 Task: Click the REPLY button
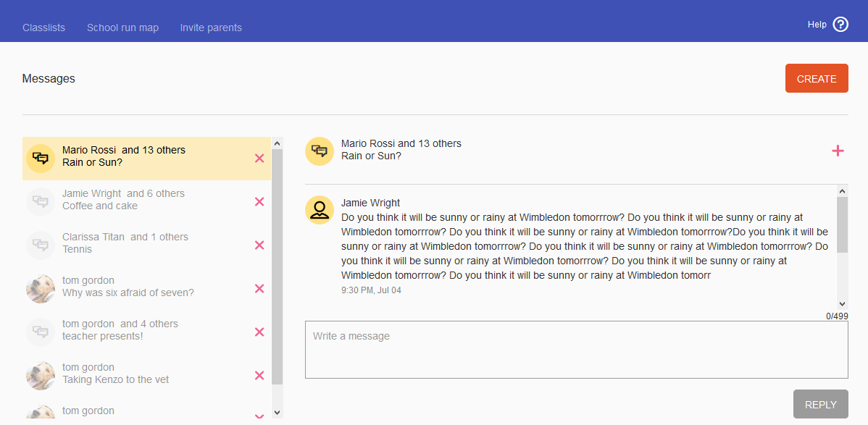point(820,405)
